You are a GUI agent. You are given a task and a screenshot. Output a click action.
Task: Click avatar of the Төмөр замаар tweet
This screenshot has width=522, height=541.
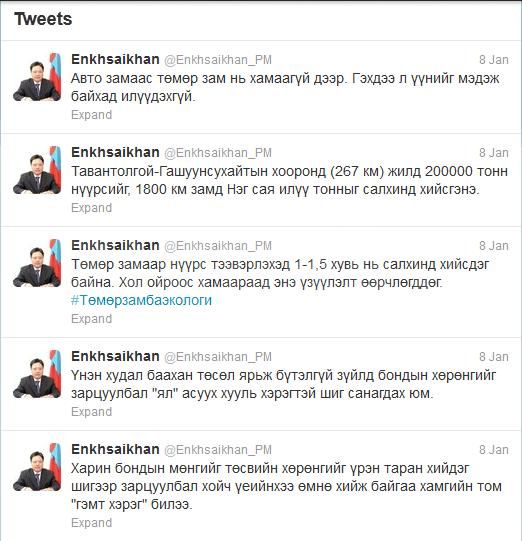tap(37, 263)
